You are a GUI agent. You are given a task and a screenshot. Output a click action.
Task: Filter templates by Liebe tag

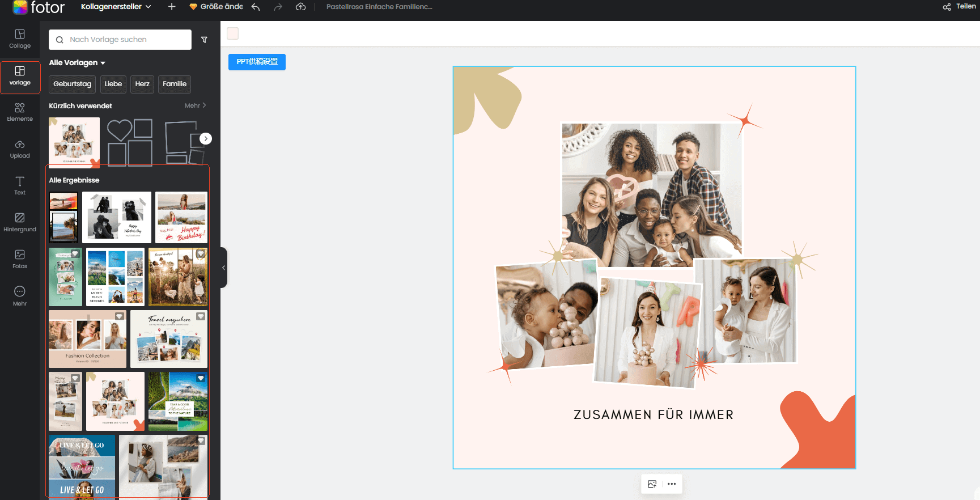(x=113, y=84)
